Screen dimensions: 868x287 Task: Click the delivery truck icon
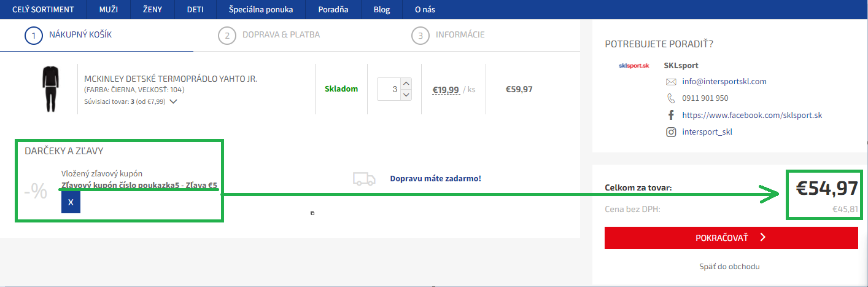[x=364, y=179]
